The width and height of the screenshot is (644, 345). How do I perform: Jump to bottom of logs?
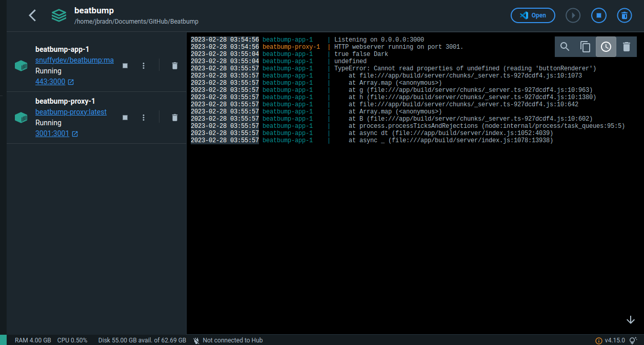pyautogui.click(x=631, y=320)
